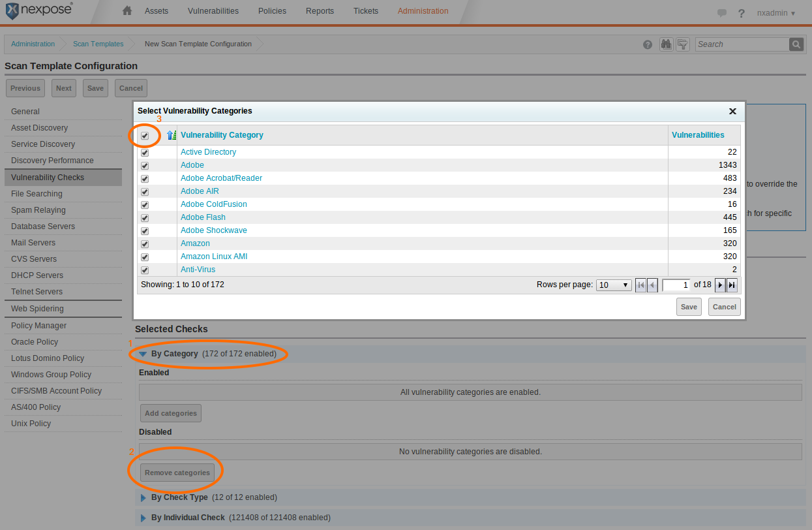The width and height of the screenshot is (812, 530).
Task: Go to the next page of categories
Action: coord(720,285)
